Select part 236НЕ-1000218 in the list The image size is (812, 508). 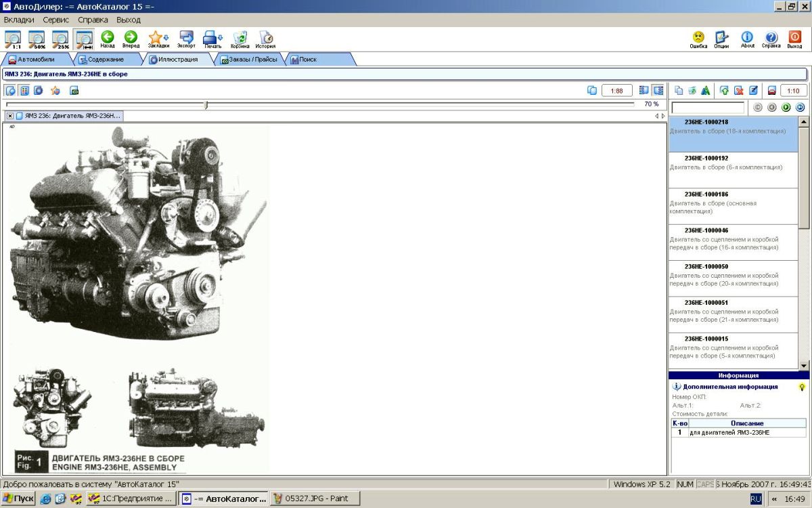(x=734, y=134)
